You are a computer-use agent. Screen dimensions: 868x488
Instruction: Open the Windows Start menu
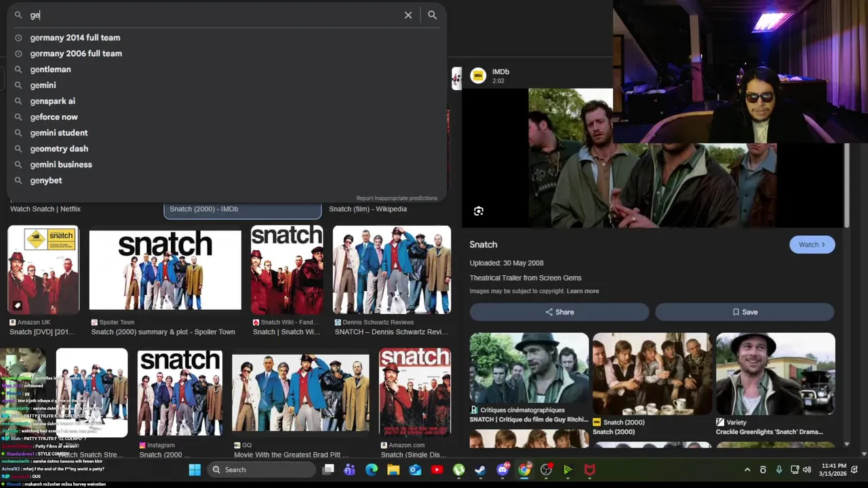pos(195,470)
